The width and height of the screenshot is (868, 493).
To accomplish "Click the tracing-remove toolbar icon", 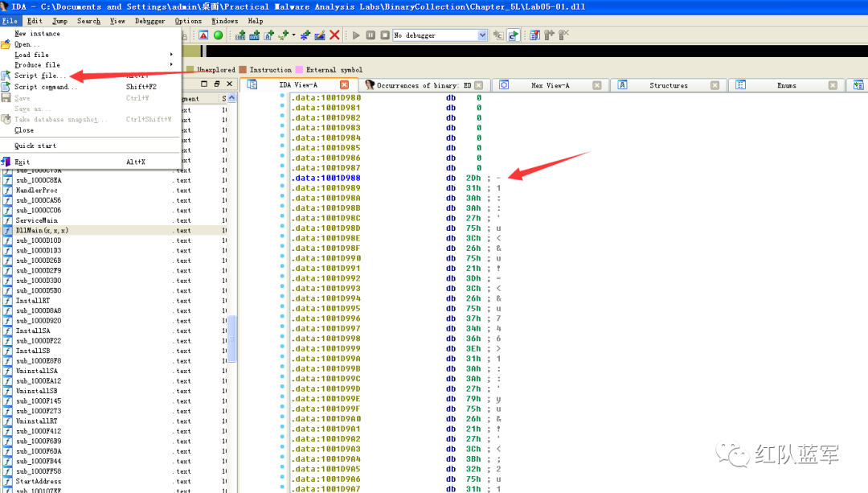I will click(x=563, y=35).
